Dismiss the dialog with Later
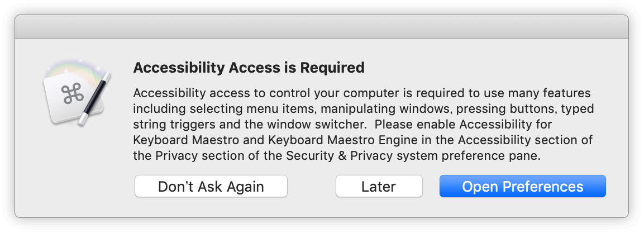 (x=379, y=186)
